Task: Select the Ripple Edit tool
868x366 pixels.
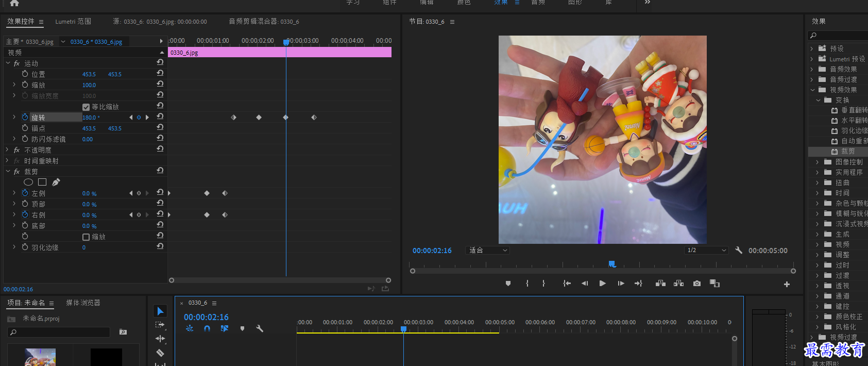Action: 160,339
